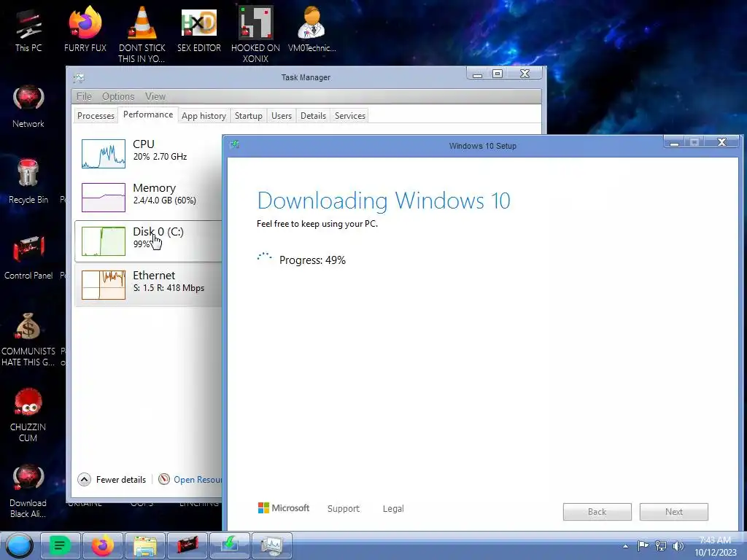
Task: Click the Action Center flag tray icon
Action: point(643,545)
